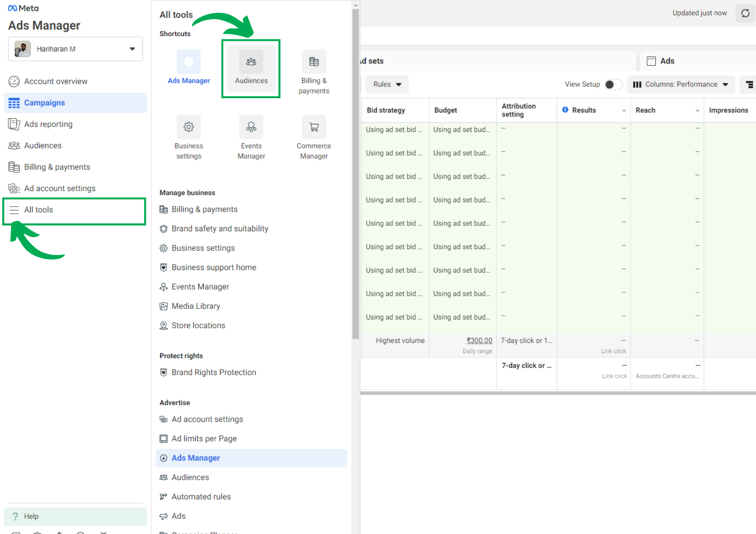Click the Impressions column header

730,110
